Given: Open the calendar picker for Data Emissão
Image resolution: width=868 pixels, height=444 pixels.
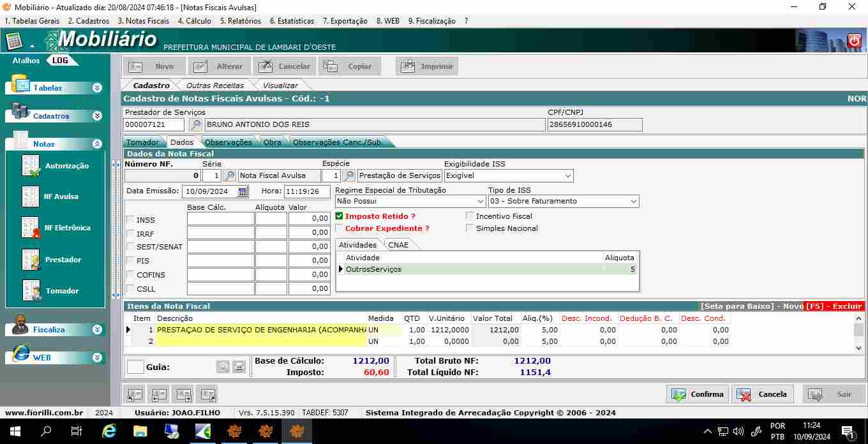Looking at the screenshot, I should click(x=243, y=191).
